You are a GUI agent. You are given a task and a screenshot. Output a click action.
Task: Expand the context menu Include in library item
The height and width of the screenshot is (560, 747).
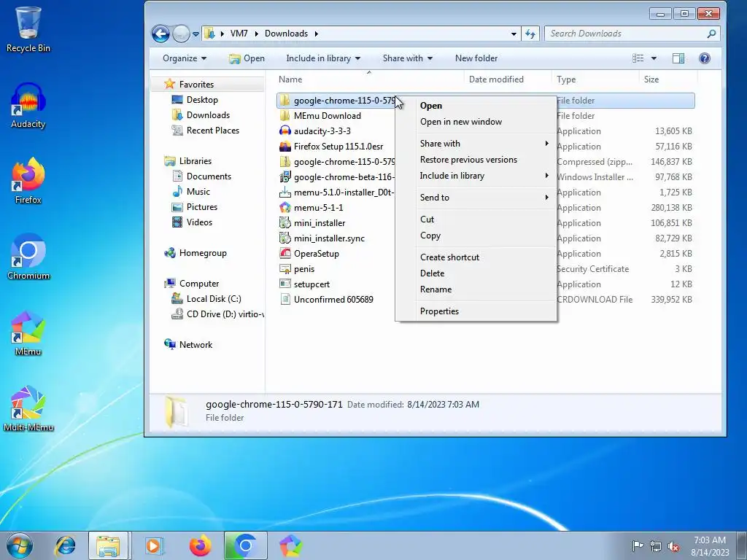[x=476, y=176]
